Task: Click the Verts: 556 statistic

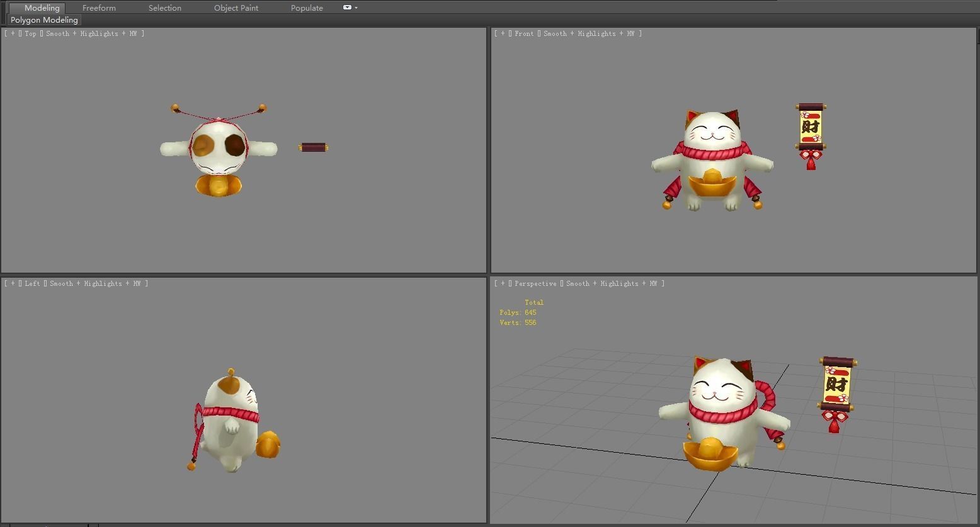Action: [518, 322]
